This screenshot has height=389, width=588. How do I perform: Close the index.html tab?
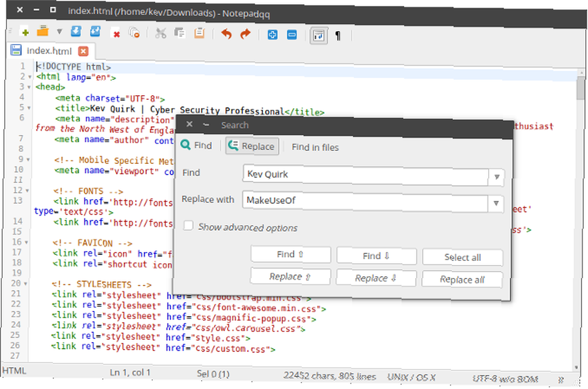[83, 51]
